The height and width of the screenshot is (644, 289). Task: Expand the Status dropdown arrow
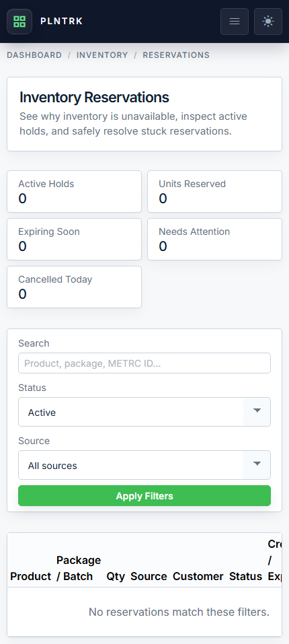(x=257, y=412)
